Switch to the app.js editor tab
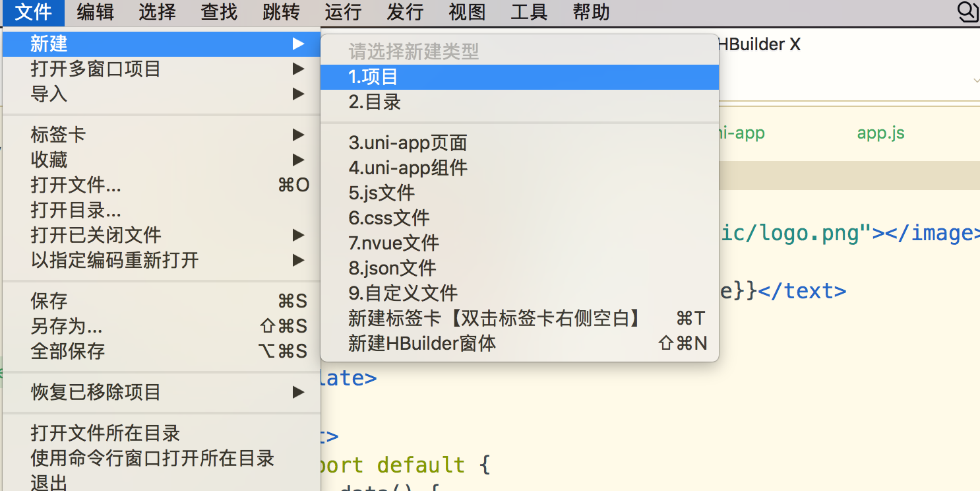 point(880,133)
